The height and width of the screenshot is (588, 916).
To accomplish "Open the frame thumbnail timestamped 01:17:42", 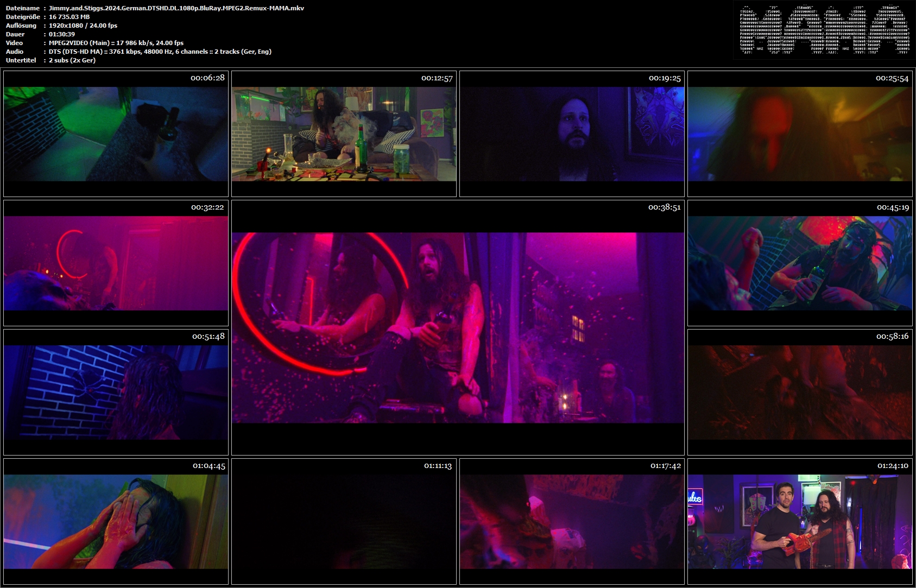I will click(x=572, y=521).
